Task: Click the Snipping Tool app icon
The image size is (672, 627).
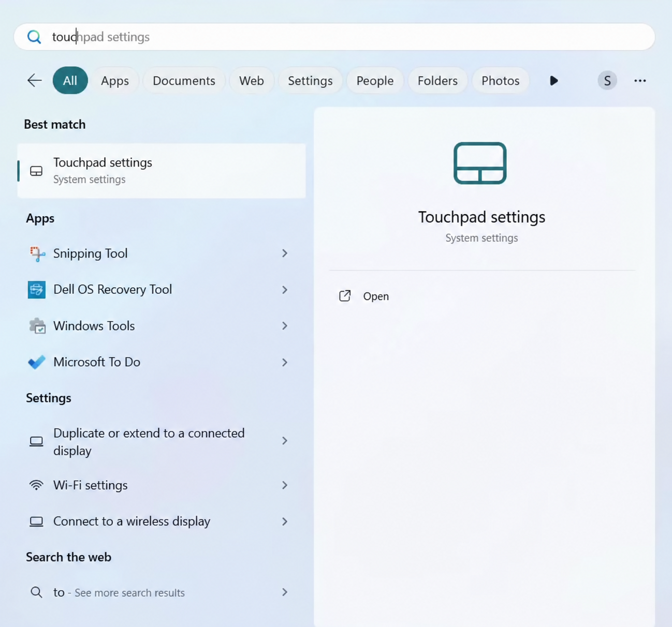Action: [x=37, y=253]
